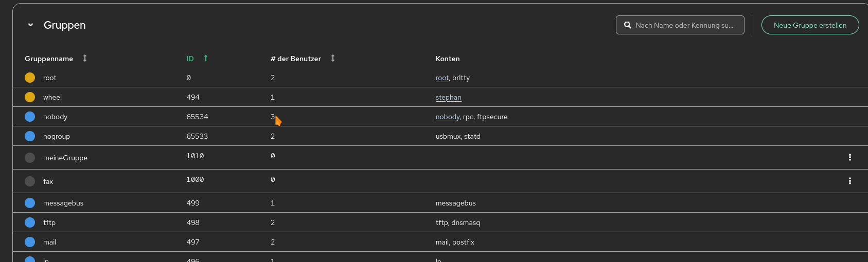Click the gray dot beside meineGruppe
The height and width of the screenshot is (262, 868).
coord(30,158)
